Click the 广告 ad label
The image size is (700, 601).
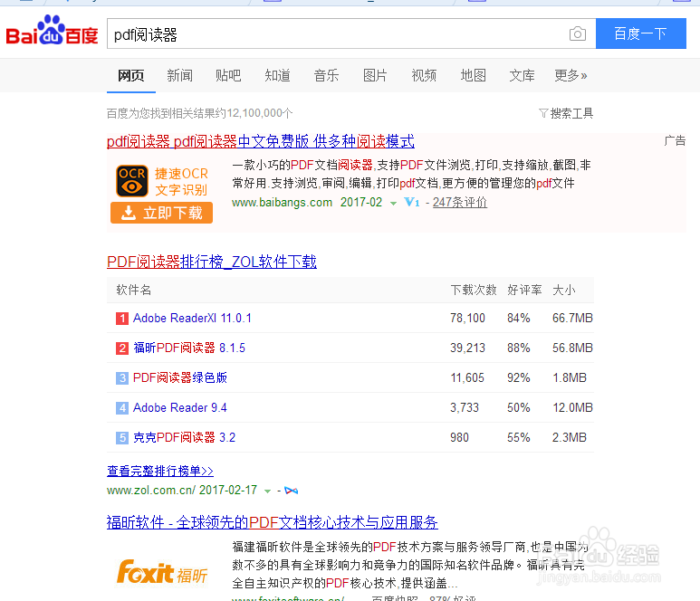(675, 141)
